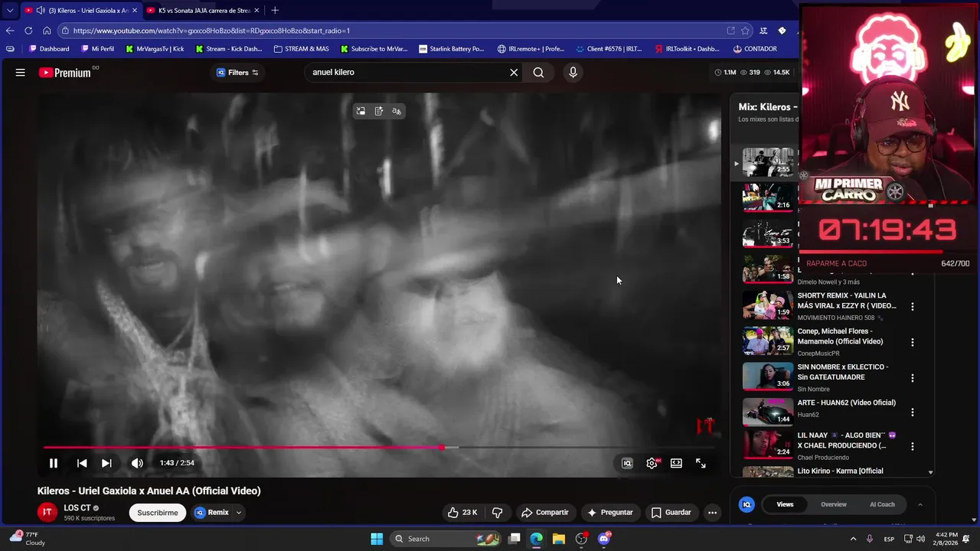Enter fullscreen mode
Viewport: 980px width, 551px height.
pos(701,463)
